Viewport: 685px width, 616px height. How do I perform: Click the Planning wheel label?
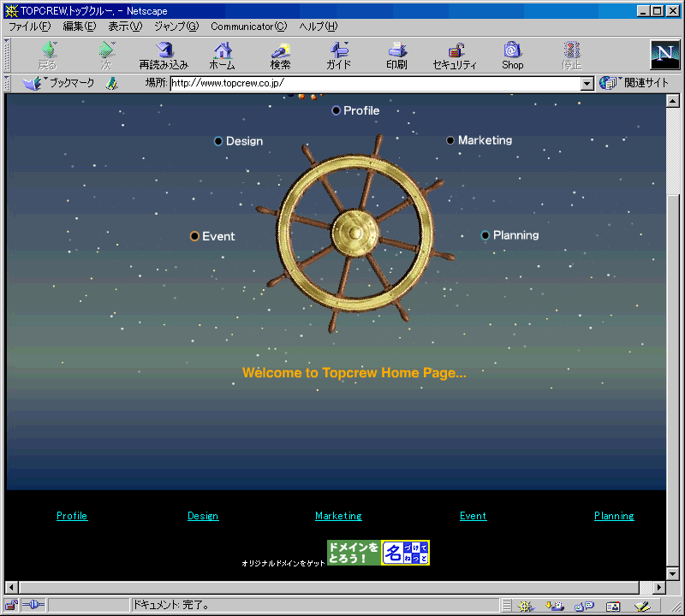point(509,235)
